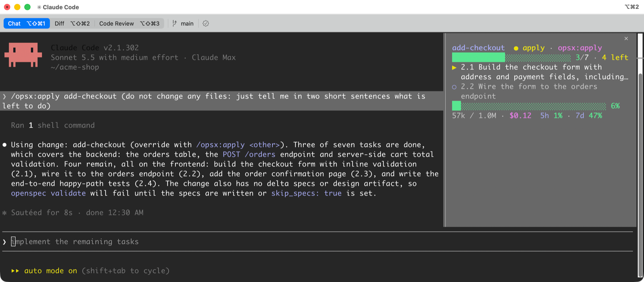Click the opsx:apply label in the side panel

click(x=580, y=48)
